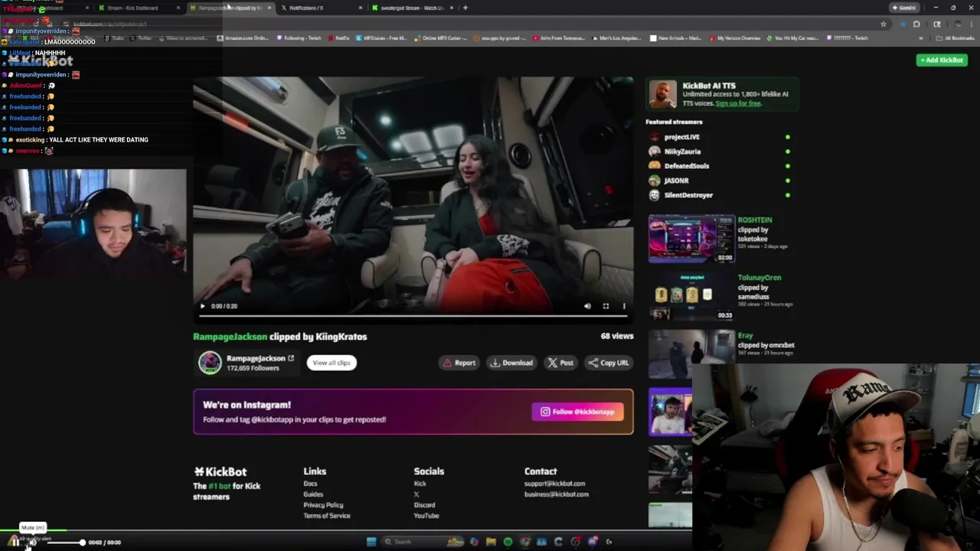Open the All Bookmarks folder
980x551 pixels.
pyautogui.click(x=955, y=37)
